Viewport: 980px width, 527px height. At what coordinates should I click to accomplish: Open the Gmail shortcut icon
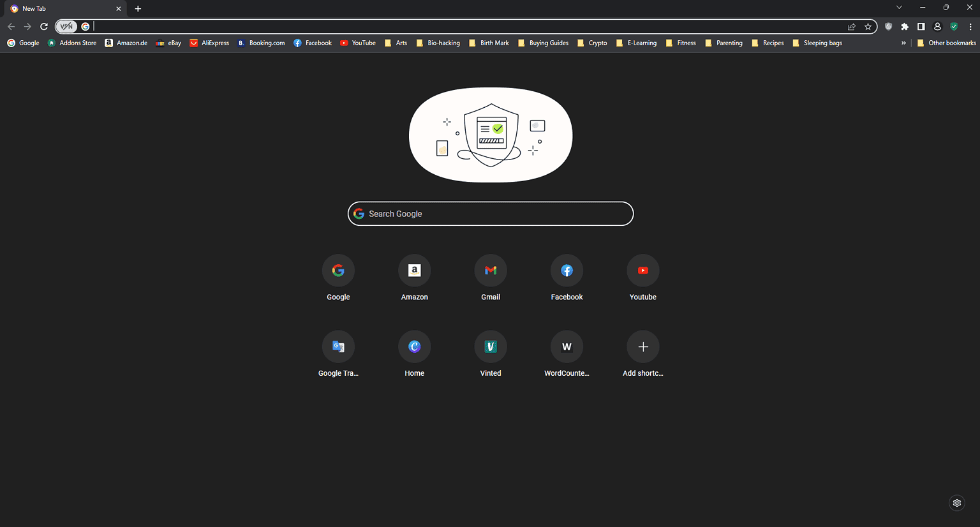pyautogui.click(x=491, y=270)
